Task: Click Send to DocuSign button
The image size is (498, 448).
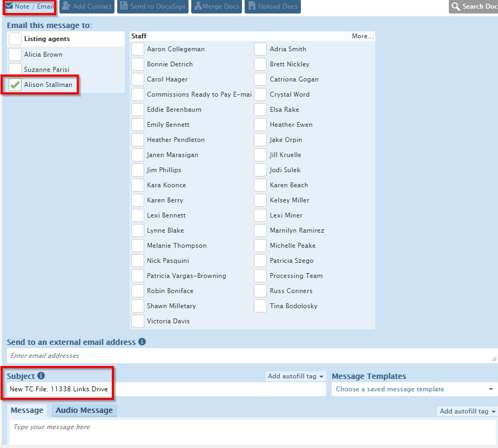Action: (x=153, y=6)
